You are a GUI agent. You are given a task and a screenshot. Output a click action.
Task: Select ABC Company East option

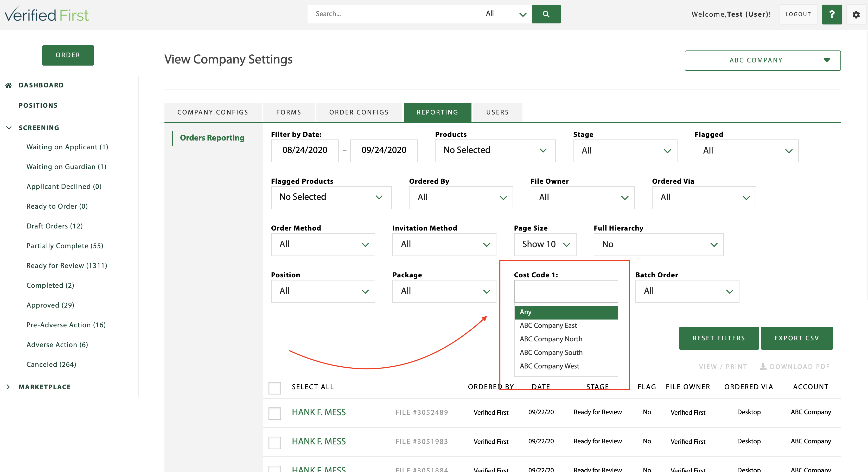(566, 326)
